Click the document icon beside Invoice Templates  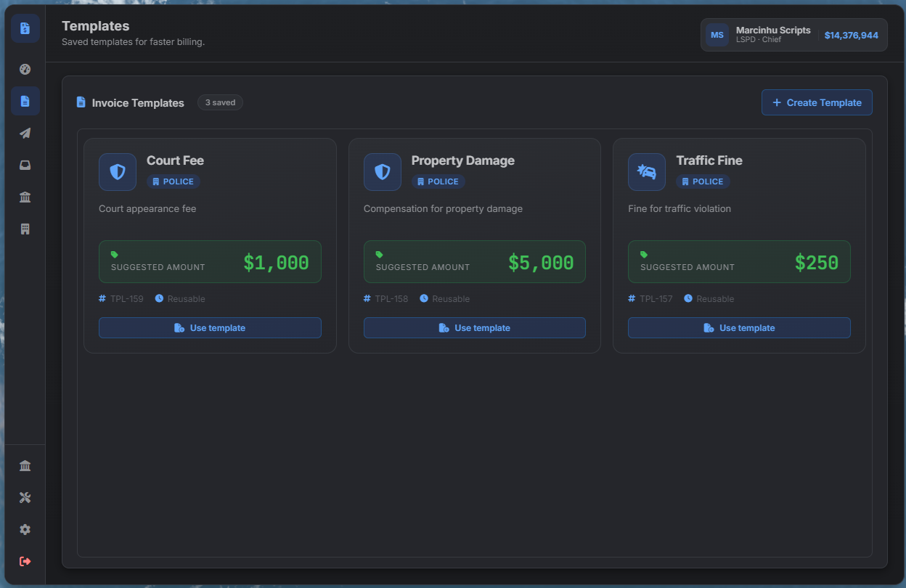tap(81, 102)
